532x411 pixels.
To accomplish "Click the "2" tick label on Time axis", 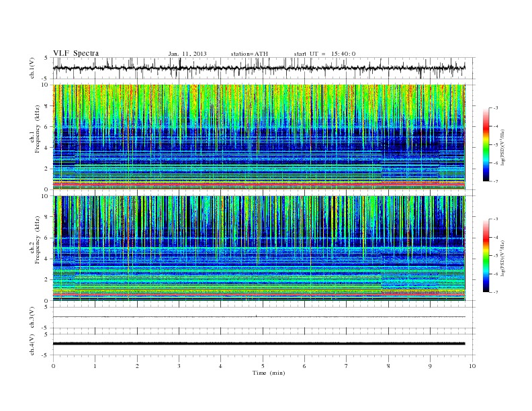I will pos(137,366).
